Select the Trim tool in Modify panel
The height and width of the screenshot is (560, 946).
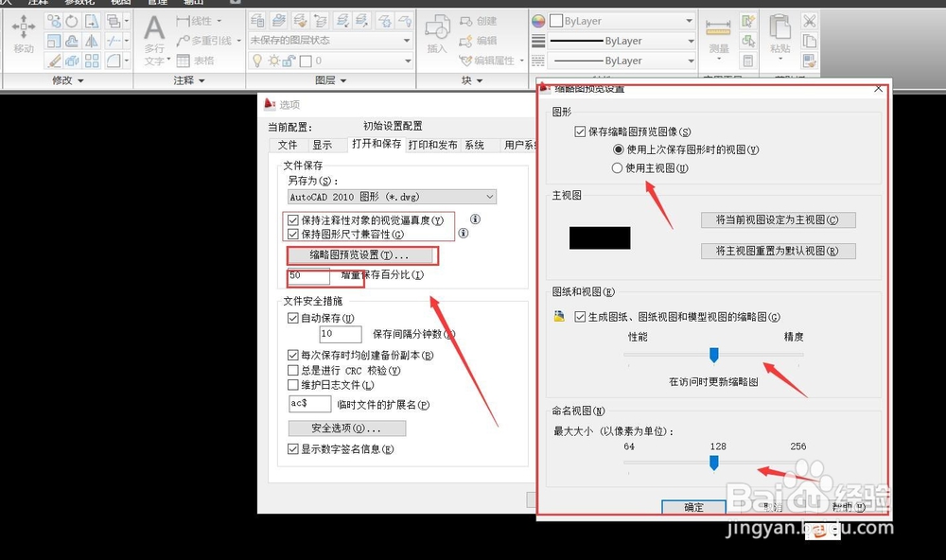coord(113,41)
